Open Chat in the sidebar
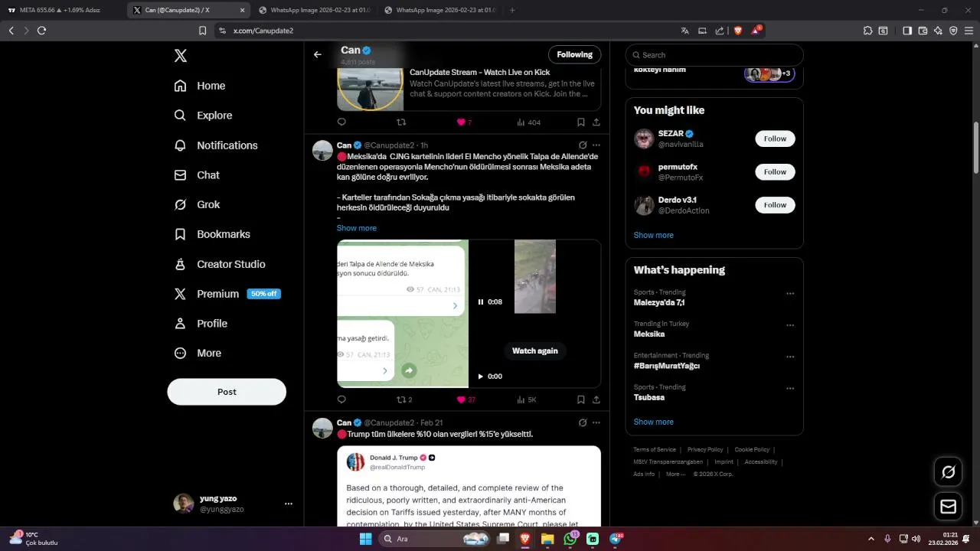 [x=197, y=175]
